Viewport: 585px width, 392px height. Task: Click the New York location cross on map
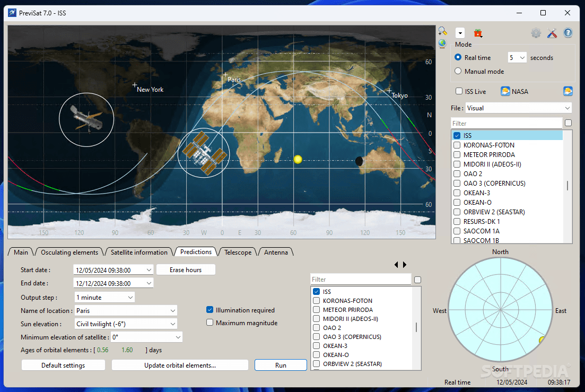click(x=135, y=85)
